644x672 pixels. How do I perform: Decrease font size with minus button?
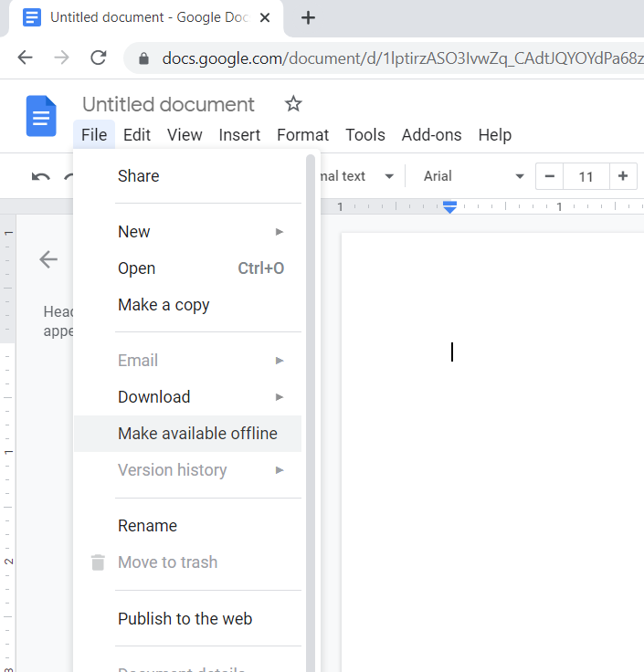550,176
